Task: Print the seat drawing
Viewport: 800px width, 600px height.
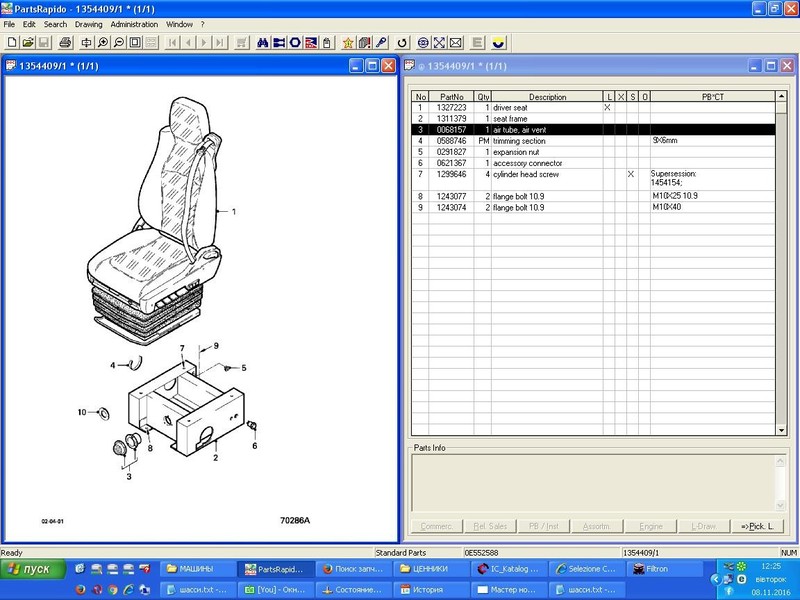Action: 65,43
